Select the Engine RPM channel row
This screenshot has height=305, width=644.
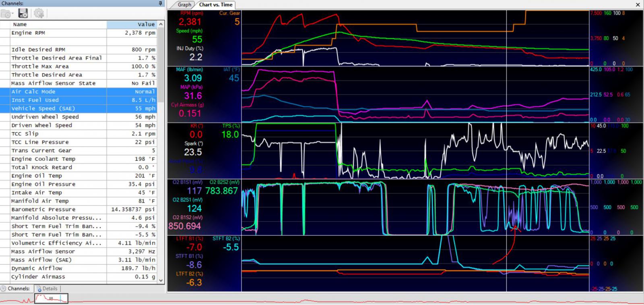(x=78, y=33)
